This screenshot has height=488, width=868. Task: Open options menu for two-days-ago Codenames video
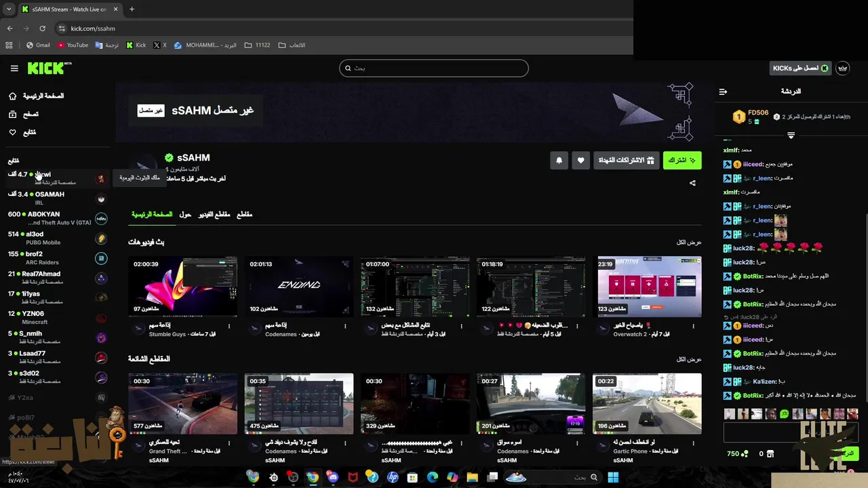pyautogui.click(x=345, y=327)
